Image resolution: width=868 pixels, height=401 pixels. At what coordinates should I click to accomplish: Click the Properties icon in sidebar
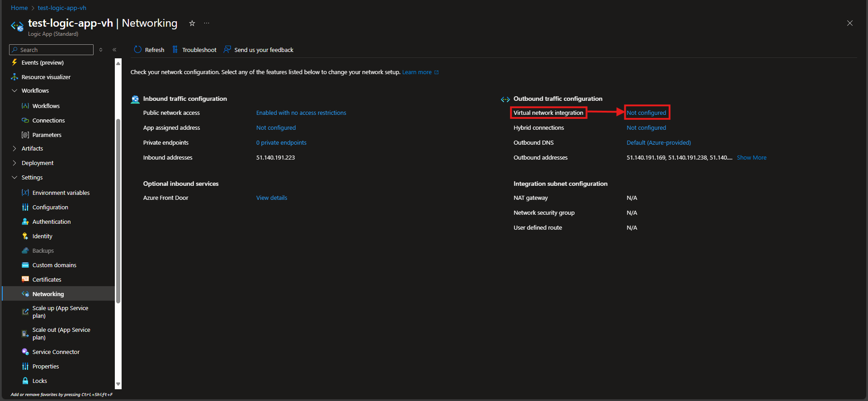point(25,366)
